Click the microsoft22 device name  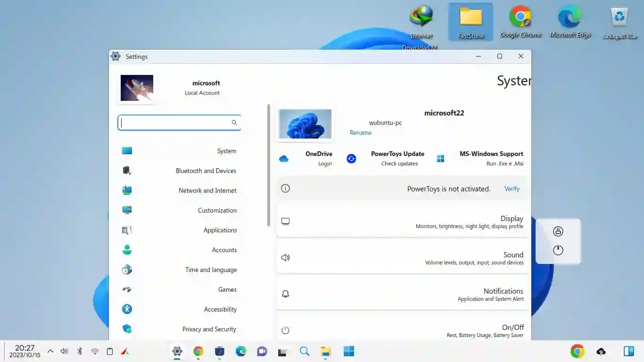pos(444,113)
